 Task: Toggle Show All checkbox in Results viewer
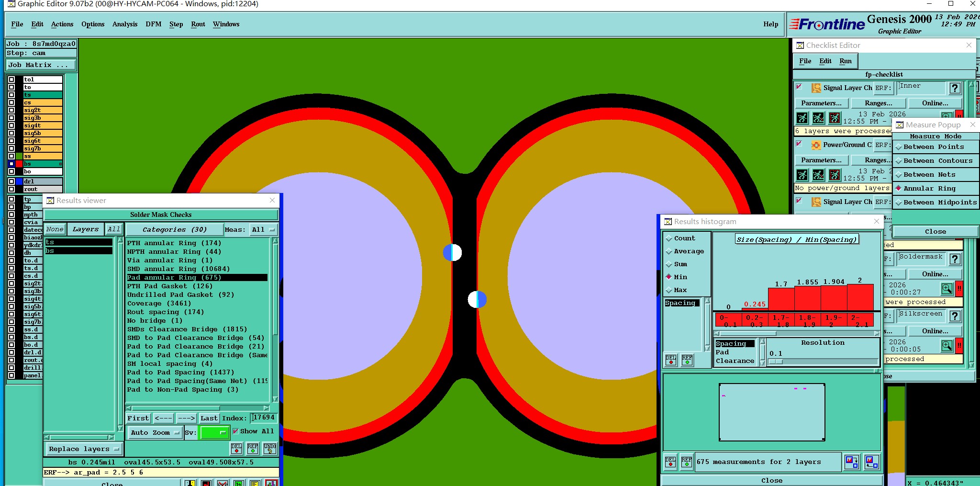(x=235, y=431)
